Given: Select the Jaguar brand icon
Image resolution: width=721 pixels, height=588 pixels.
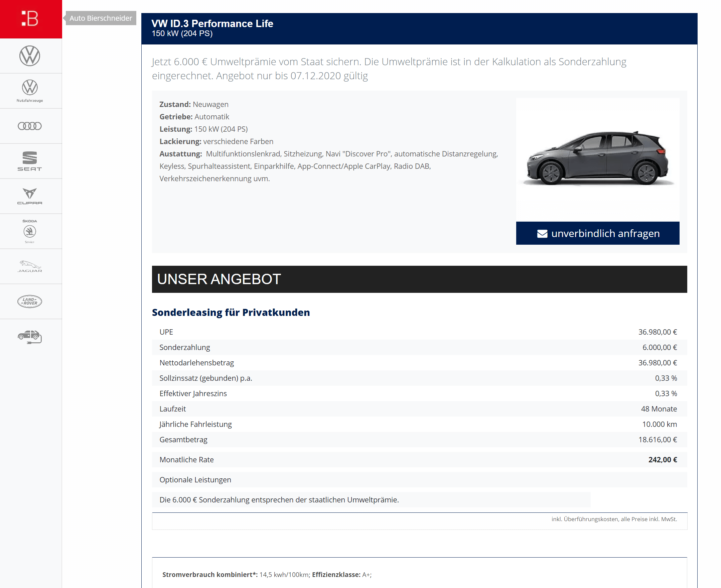Looking at the screenshot, I should [30, 266].
